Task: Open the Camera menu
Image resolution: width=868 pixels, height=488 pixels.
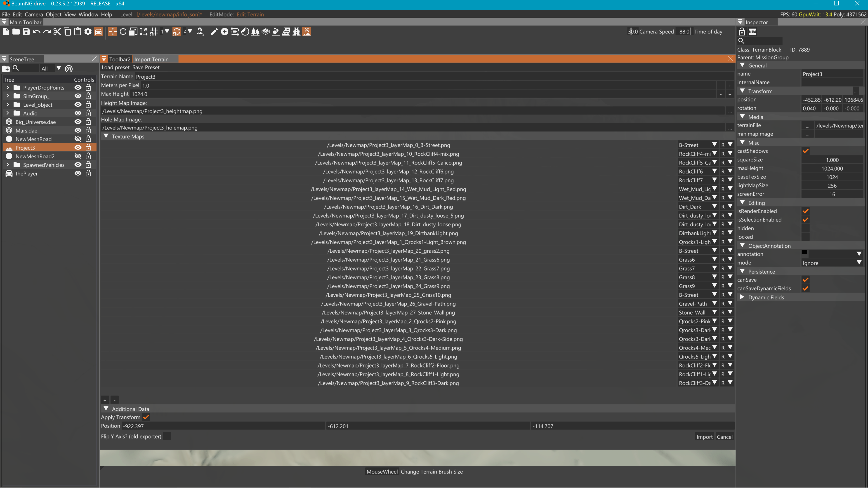Action: (x=34, y=14)
